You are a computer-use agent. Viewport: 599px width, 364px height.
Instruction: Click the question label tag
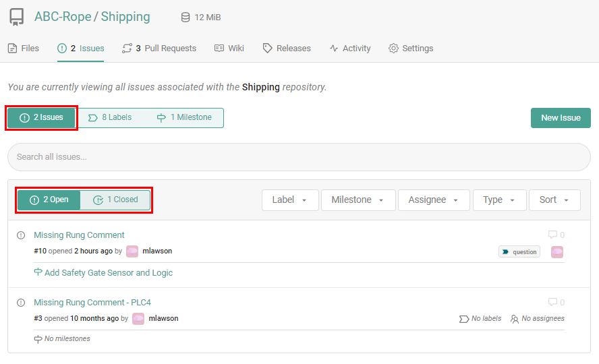(x=519, y=252)
